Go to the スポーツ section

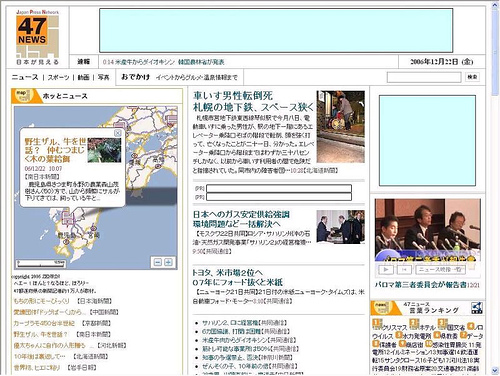click(58, 77)
